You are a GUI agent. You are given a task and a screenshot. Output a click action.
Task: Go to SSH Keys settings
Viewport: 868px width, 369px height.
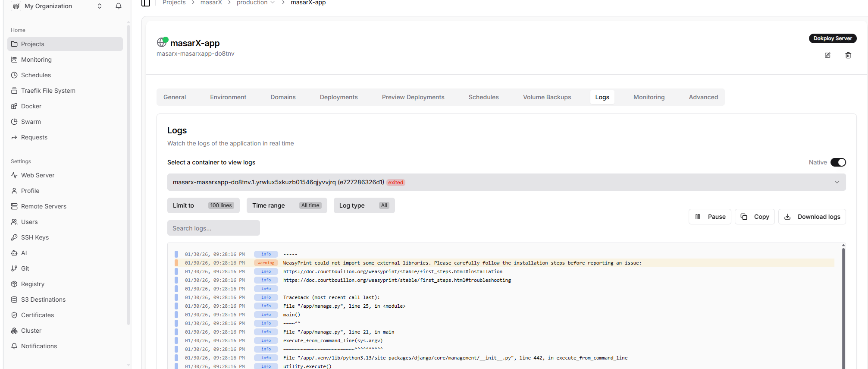coord(34,237)
